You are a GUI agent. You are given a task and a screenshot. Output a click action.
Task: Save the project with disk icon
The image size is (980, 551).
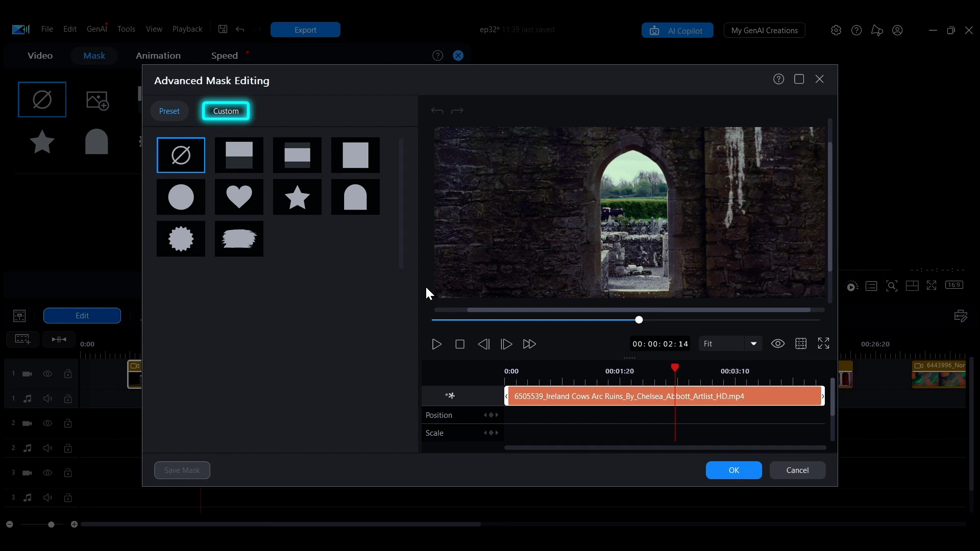click(223, 29)
